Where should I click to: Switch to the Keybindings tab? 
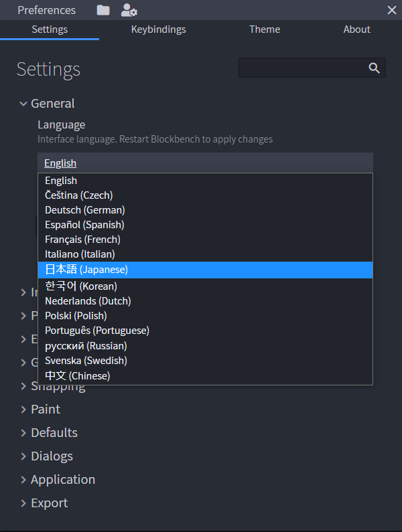coord(158,29)
